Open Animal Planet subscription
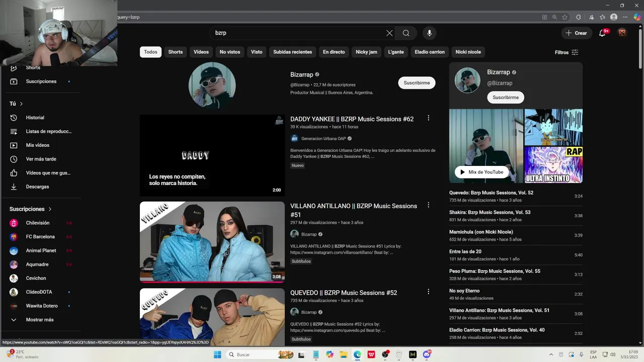 42,250
